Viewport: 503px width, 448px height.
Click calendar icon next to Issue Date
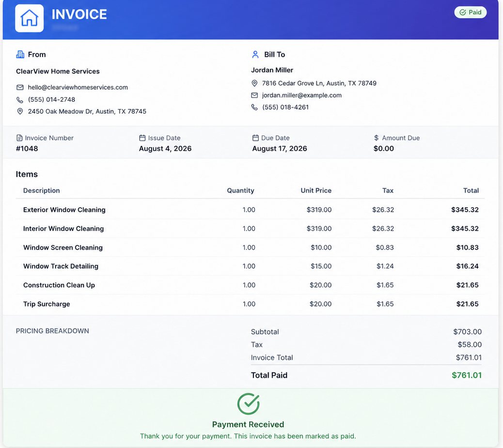click(142, 138)
